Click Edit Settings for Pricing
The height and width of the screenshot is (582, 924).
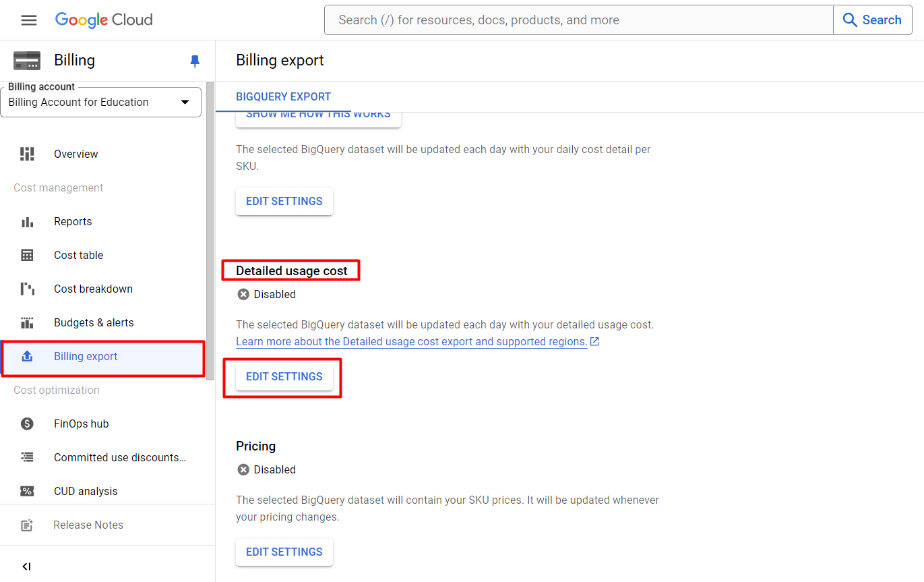tap(284, 552)
